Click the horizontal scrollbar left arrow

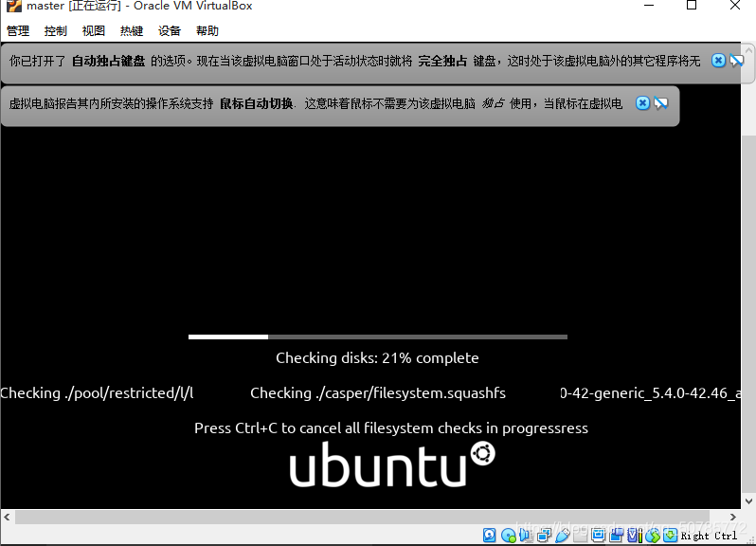[x=7, y=517]
